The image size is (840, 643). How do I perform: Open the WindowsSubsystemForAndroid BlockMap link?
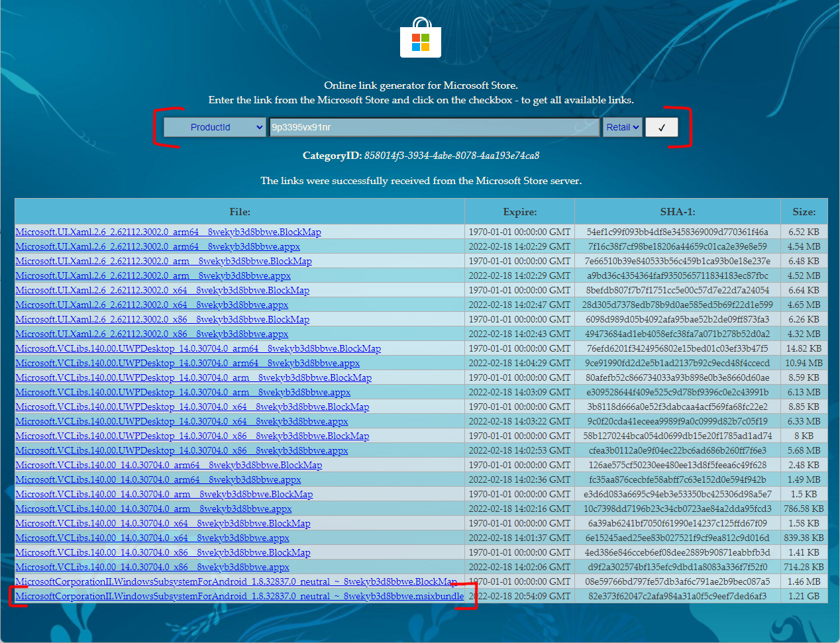point(236,581)
